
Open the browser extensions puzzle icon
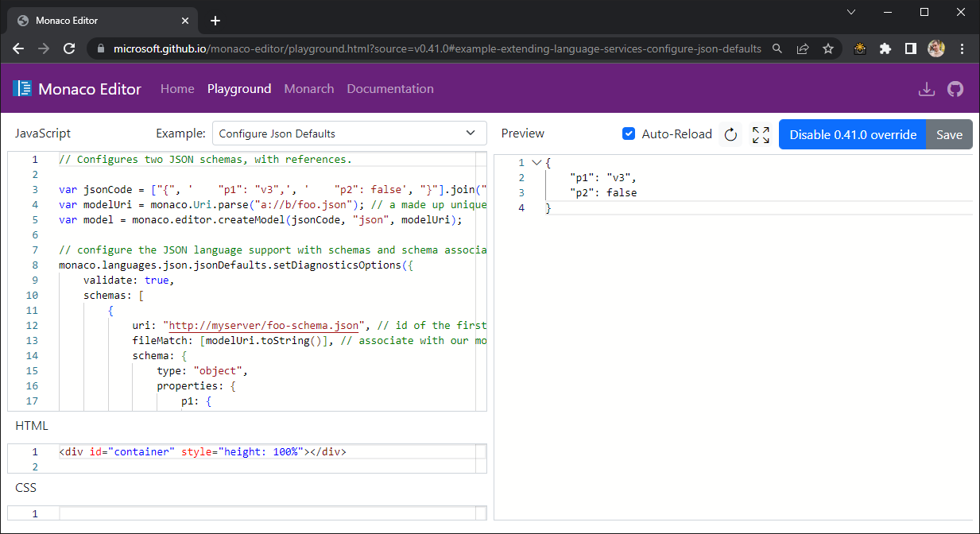click(885, 48)
